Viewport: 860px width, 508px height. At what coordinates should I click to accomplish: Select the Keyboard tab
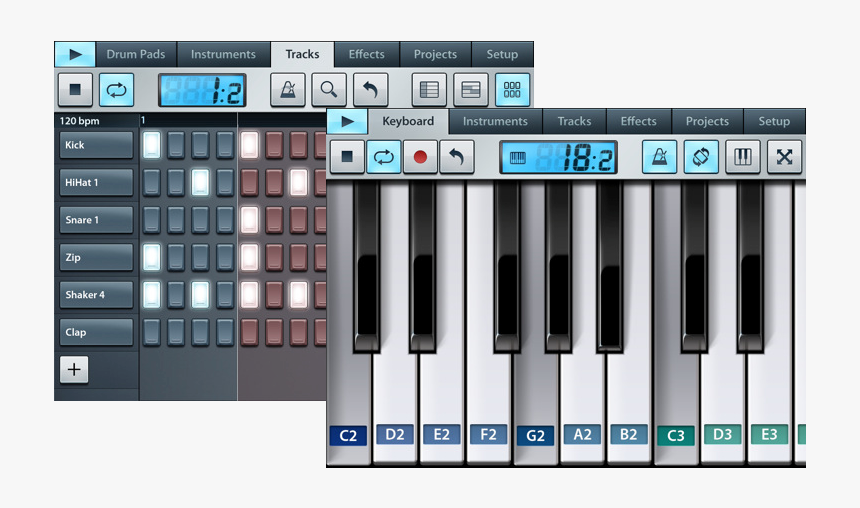[x=408, y=121]
